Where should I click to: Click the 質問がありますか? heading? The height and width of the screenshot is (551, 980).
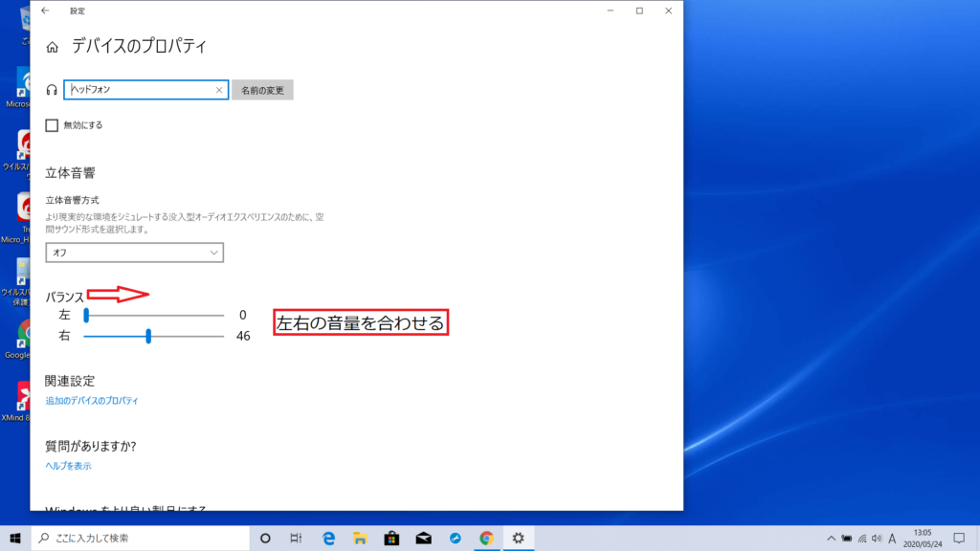coord(91,446)
